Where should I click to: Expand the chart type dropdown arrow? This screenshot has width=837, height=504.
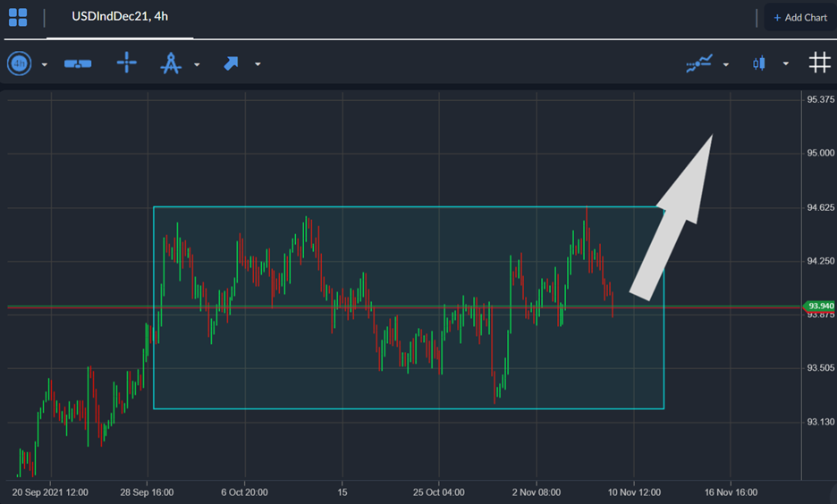click(x=786, y=63)
